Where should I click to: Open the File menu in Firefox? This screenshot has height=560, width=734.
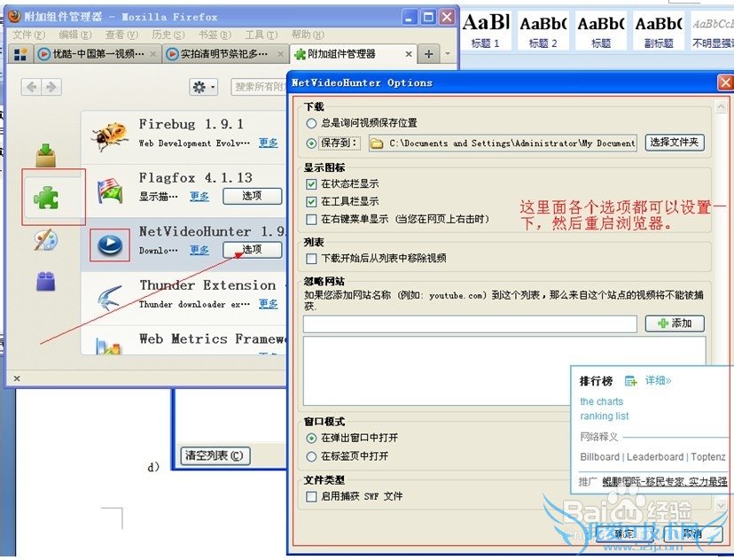click(29, 35)
